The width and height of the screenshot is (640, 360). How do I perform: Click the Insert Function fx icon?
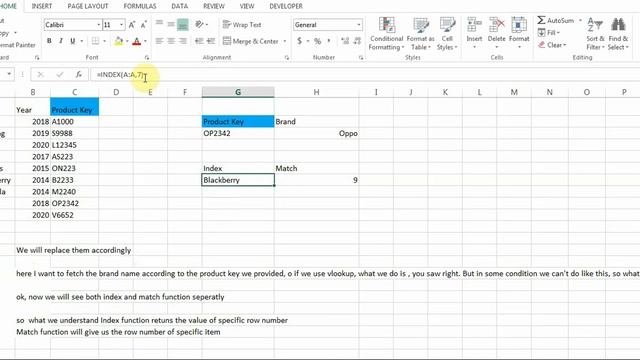point(78,75)
